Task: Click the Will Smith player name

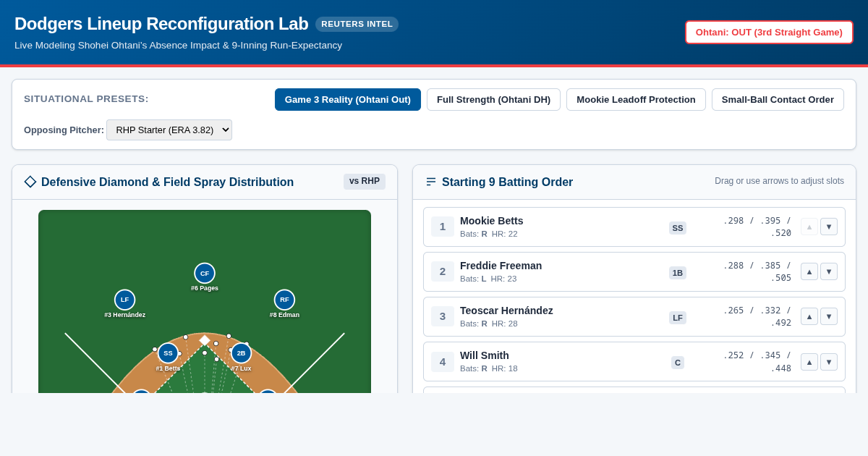Action: click(x=485, y=355)
